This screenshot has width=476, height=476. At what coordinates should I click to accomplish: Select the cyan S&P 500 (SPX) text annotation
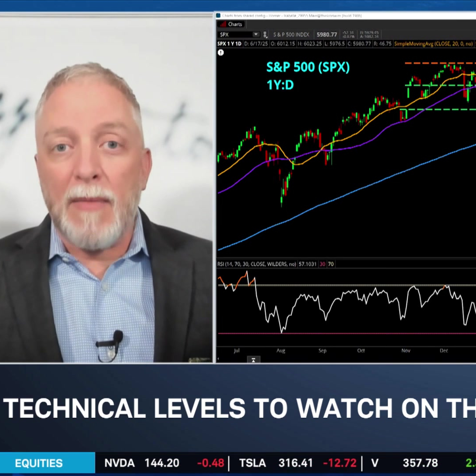[x=308, y=67]
